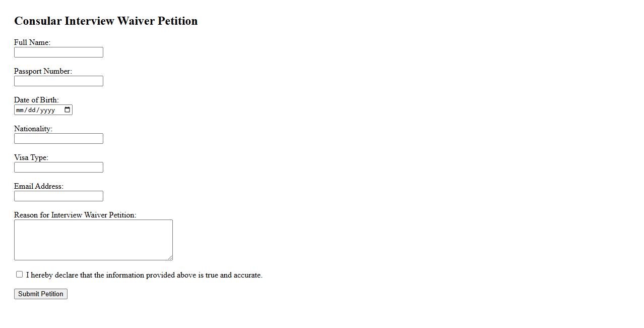Check the declaration of accuracy checkbox

click(20, 275)
